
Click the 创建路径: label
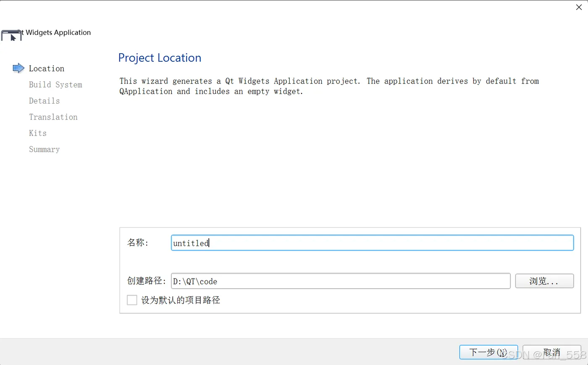click(147, 281)
